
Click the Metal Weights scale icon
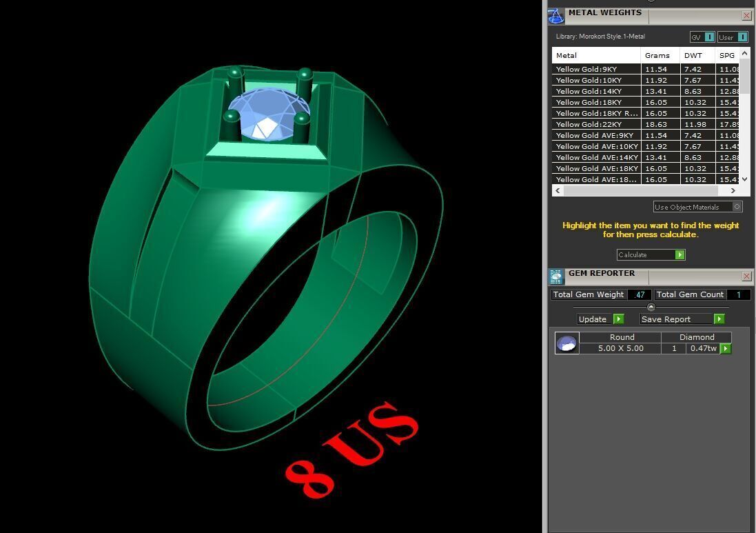(x=556, y=16)
